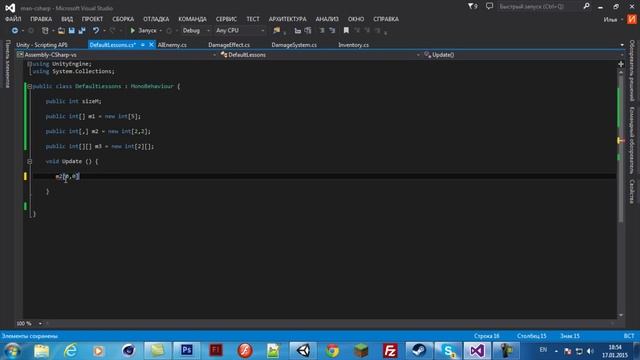Pin the DefaultLessons.cs tab
The height and width of the screenshot is (360, 640).
(143, 45)
